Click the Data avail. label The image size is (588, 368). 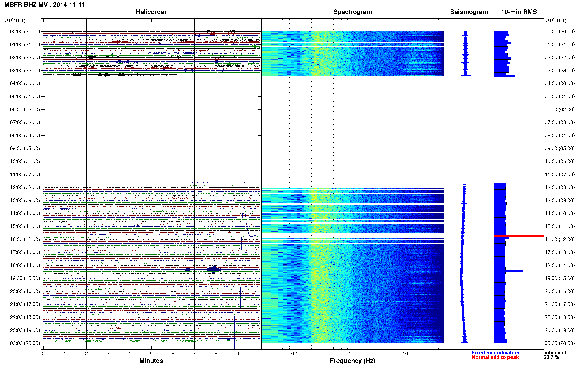[x=555, y=353]
